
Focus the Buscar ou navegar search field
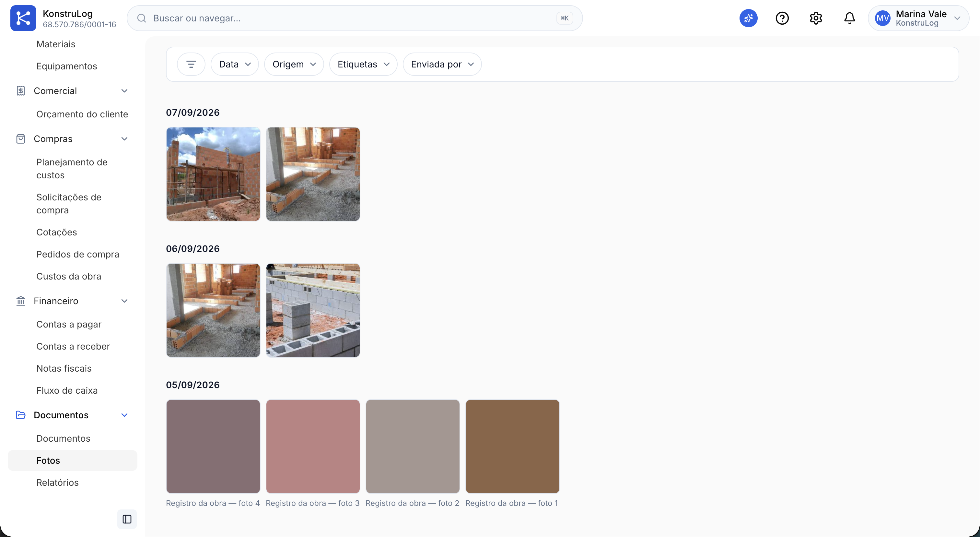(x=355, y=18)
